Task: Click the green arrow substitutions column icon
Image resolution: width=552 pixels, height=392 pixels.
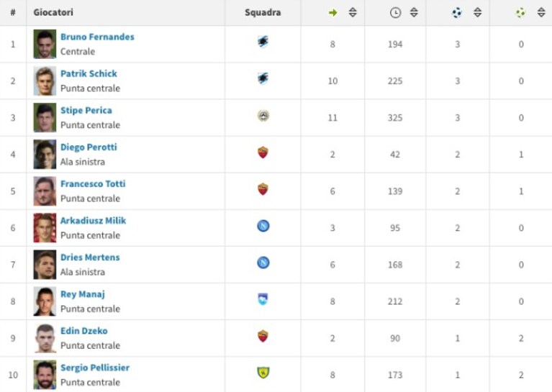Action: [x=332, y=13]
